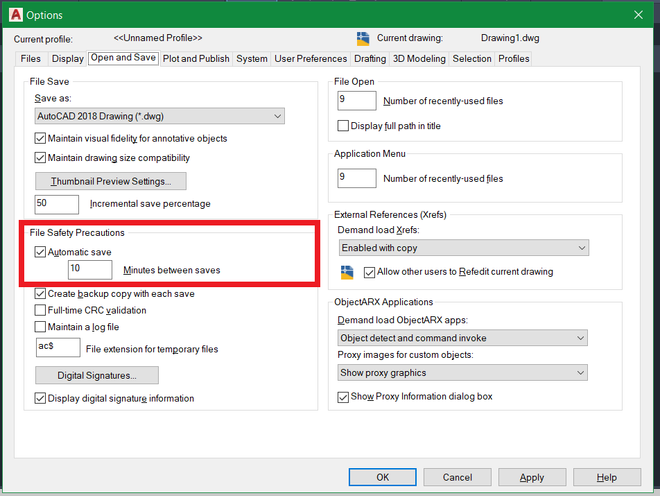Click the Cancel button
The width and height of the screenshot is (660, 496).
pyautogui.click(x=457, y=477)
